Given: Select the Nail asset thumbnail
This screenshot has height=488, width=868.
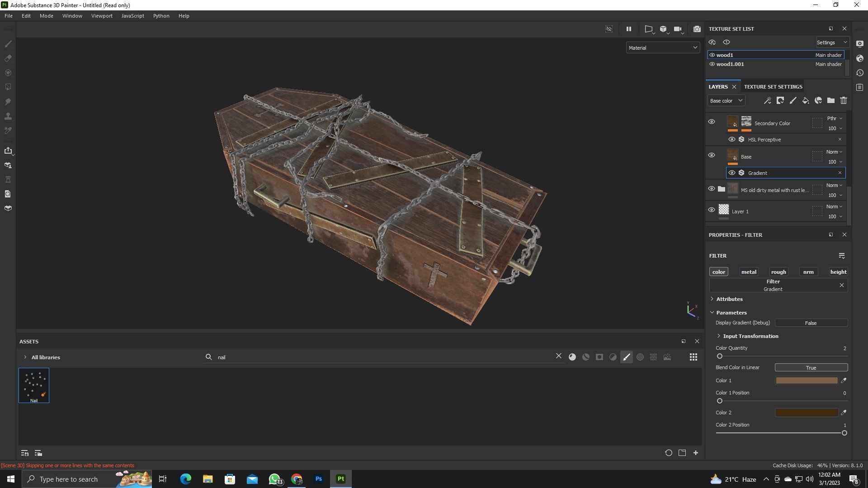Looking at the screenshot, I should [34, 385].
